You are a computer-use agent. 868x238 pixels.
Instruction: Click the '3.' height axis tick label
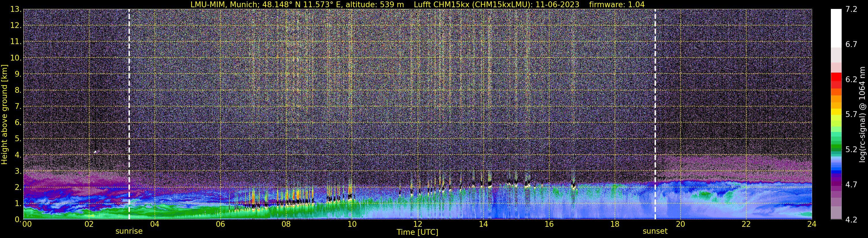click(18, 171)
